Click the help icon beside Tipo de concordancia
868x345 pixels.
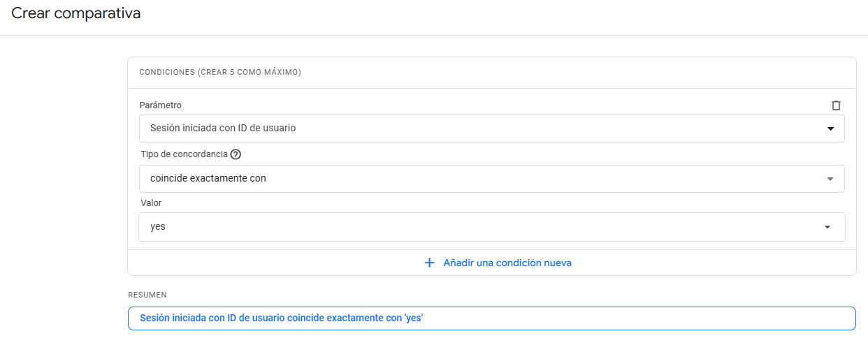[x=236, y=154]
